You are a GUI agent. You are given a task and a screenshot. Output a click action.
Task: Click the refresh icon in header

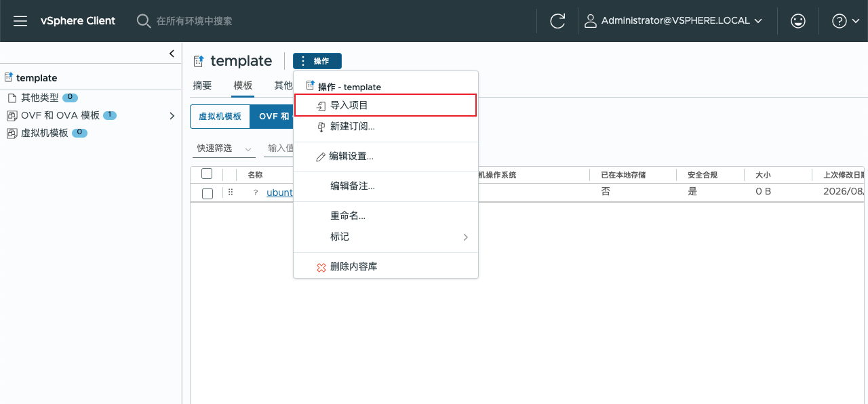(x=557, y=21)
